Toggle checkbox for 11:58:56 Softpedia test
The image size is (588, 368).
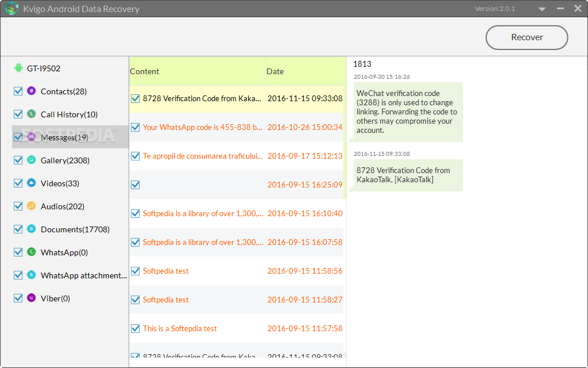(x=136, y=271)
